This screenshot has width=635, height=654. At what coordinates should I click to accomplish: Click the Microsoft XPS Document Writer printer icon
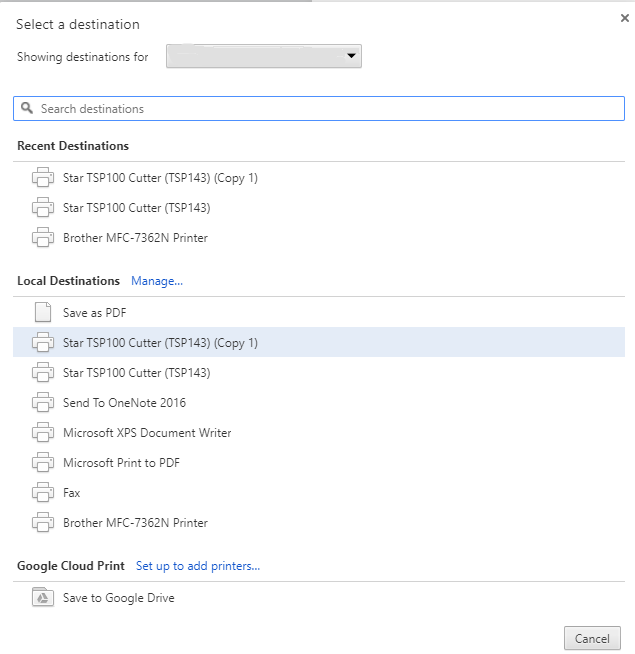pyautogui.click(x=42, y=433)
